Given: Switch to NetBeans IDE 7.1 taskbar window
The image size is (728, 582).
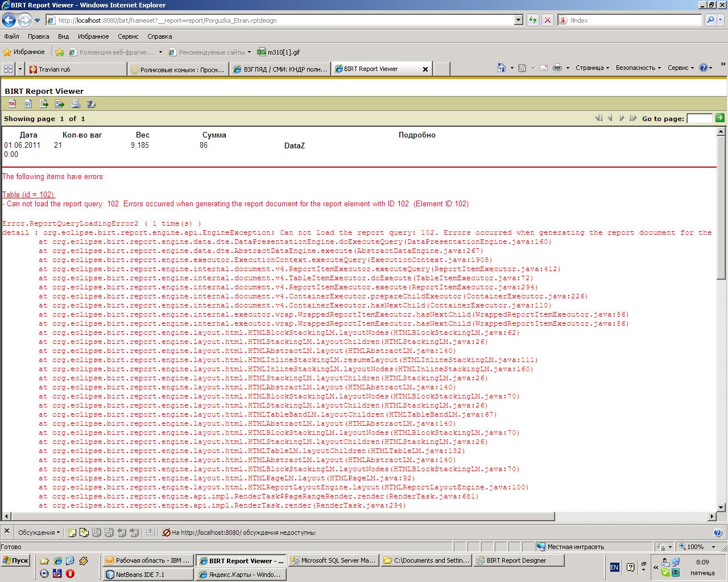Looking at the screenshot, I should point(149,575).
